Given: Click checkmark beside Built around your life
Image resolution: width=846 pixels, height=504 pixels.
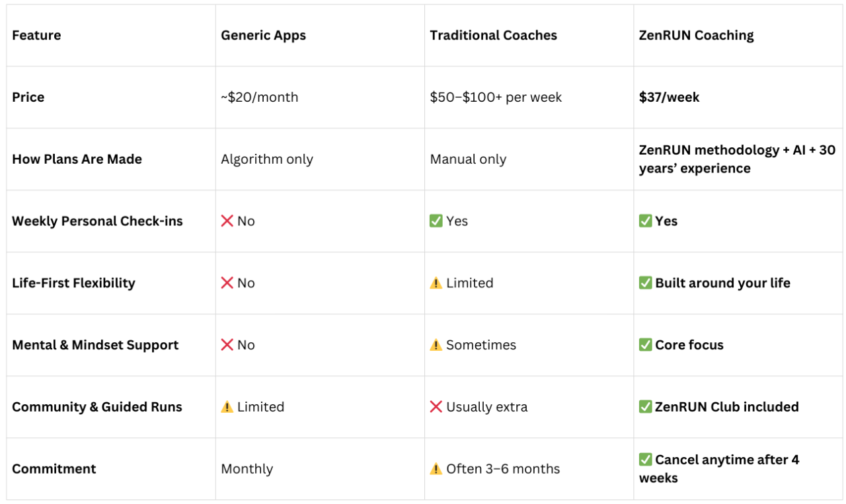Looking at the screenshot, I should tap(646, 283).
